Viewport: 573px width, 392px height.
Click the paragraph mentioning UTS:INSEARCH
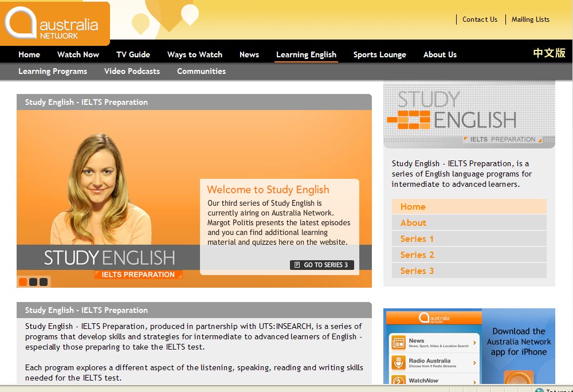pos(194,336)
